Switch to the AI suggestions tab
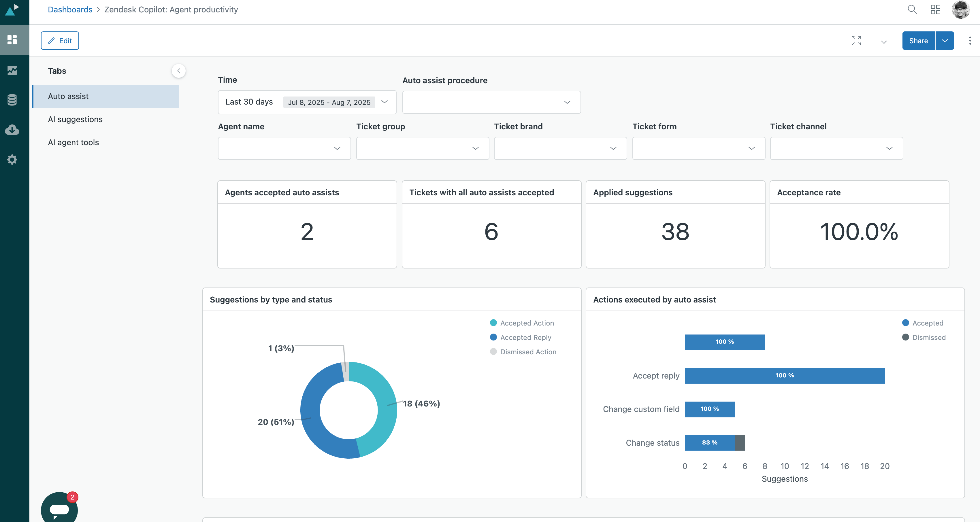This screenshot has height=522, width=980. (75, 119)
